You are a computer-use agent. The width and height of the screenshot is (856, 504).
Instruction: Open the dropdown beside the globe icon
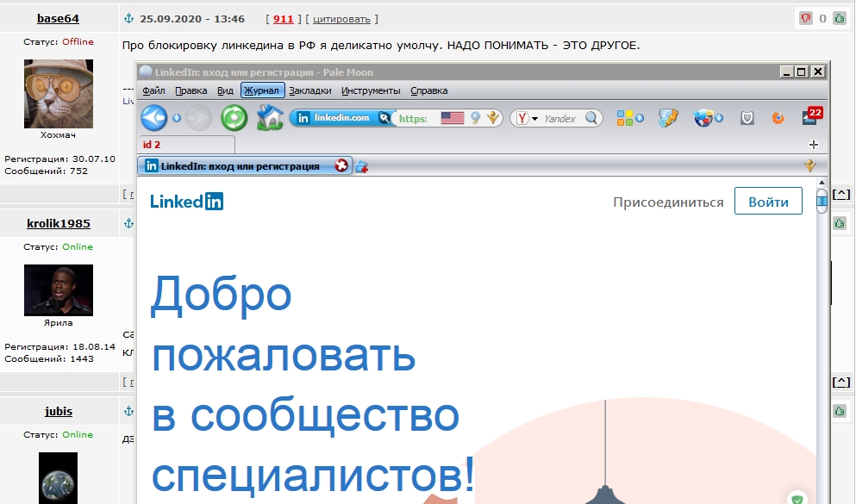pos(719,118)
